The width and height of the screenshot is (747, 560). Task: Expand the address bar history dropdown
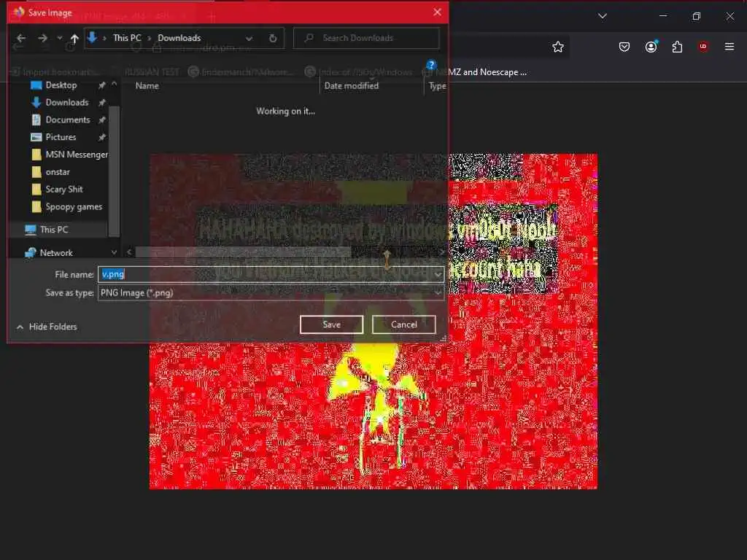[x=249, y=38]
